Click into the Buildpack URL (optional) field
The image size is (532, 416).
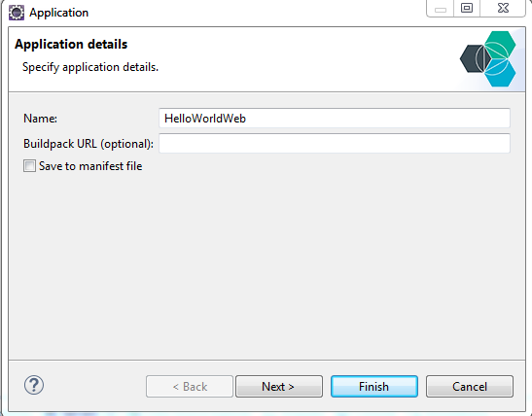335,143
